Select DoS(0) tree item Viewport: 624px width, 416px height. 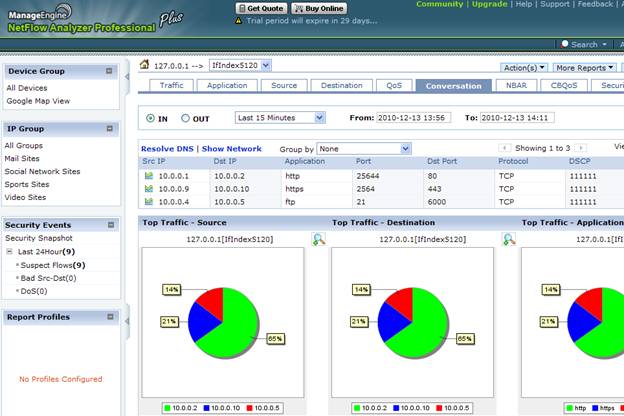(x=34, y=291)
